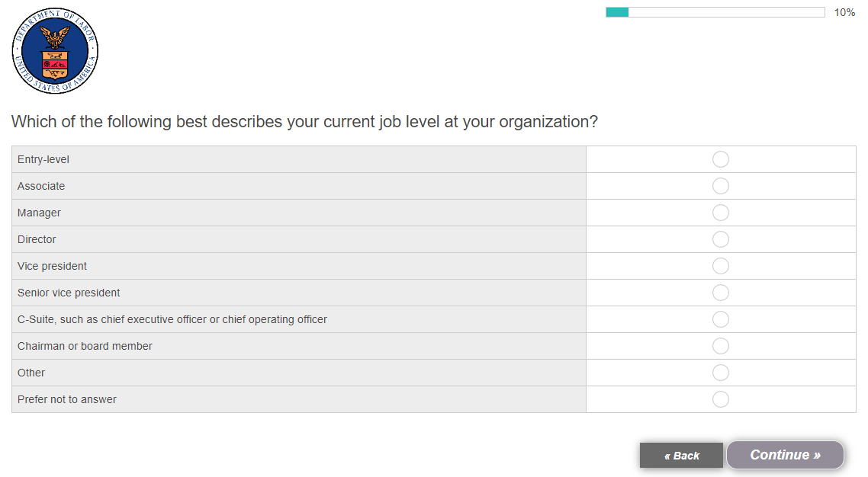
Task: Click the Director label text
Action: coord(37,239)
